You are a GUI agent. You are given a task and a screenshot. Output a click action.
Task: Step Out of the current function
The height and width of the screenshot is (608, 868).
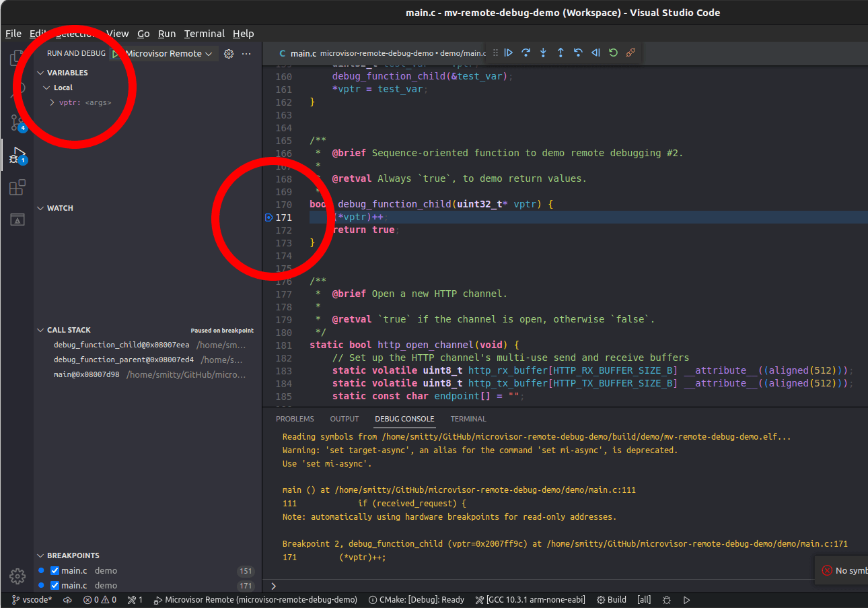(x=560, y=53)
